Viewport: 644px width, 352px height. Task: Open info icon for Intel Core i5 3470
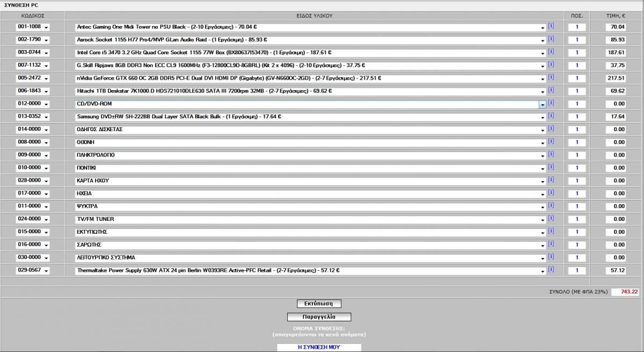pos(551,52)
